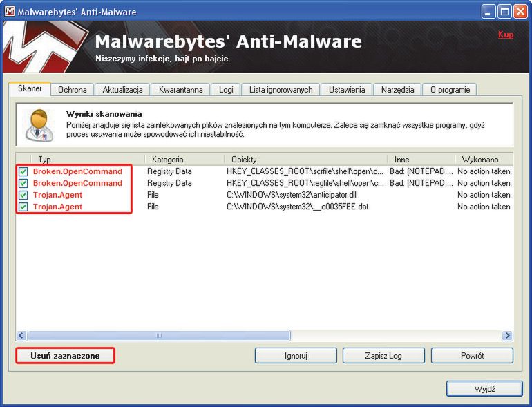Select the HKEY_CLASSES_ROOT\scrfile registry path
The image size is (532, 407).
[305, 171]
